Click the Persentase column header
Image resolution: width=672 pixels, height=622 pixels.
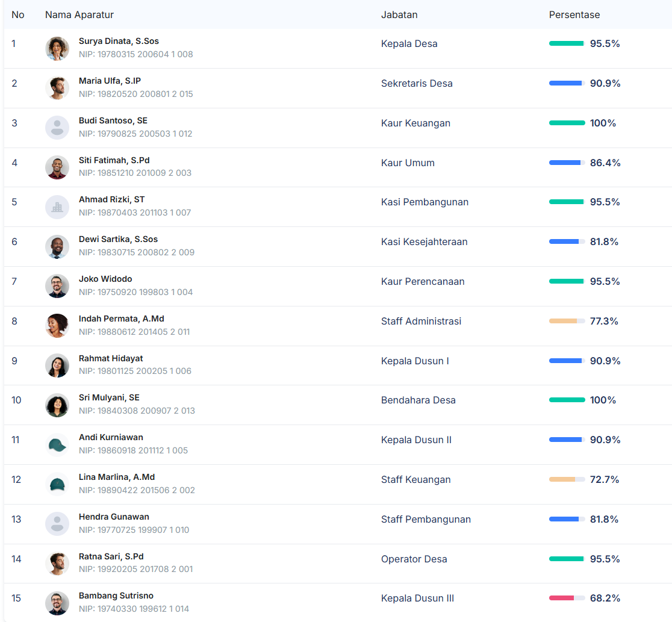574,14
